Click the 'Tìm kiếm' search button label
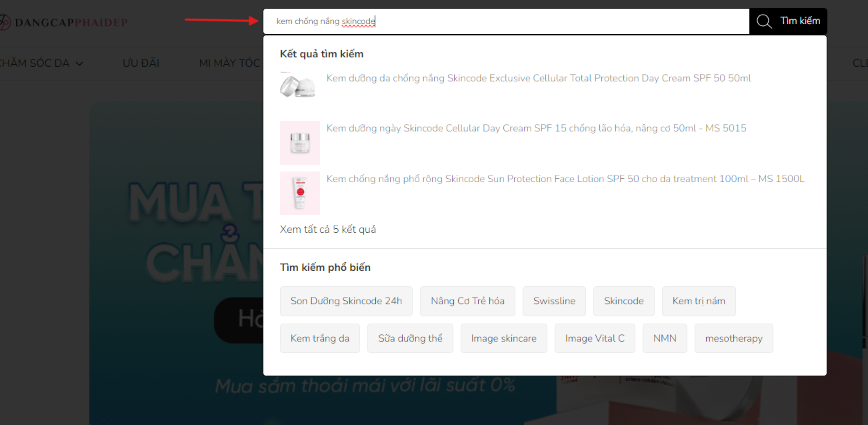This screenshot has height=425, width=868. tap(800, 21)
